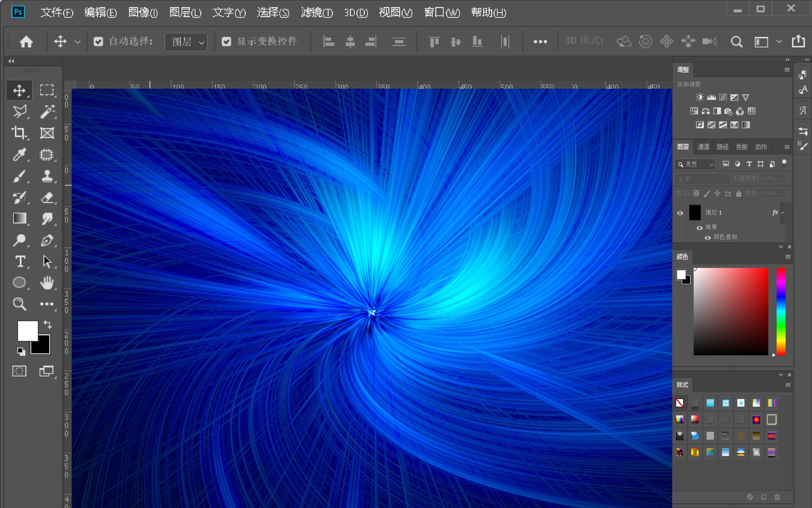Image resolution: width=812 pixels, height=508 pixels.
Task: Open the 调整 panel flyout menu
Action: 787,70
